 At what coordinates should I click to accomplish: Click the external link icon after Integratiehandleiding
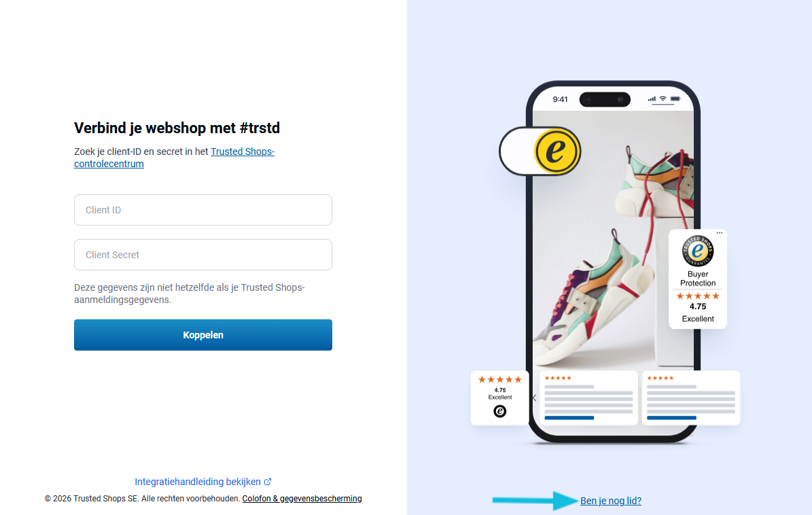268,482
